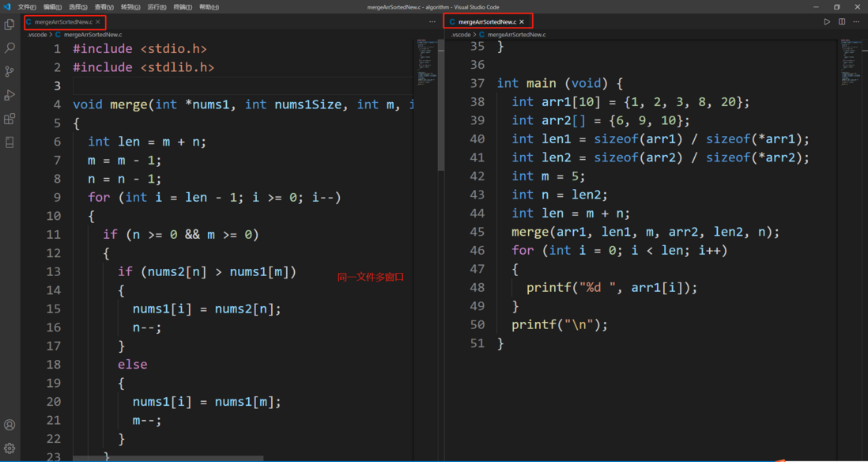The height and width of the screenshot is (462, 868).
Task: Click the 'int len2 = sizeof(arr2)' line
Action: click(x=660, y=157)
